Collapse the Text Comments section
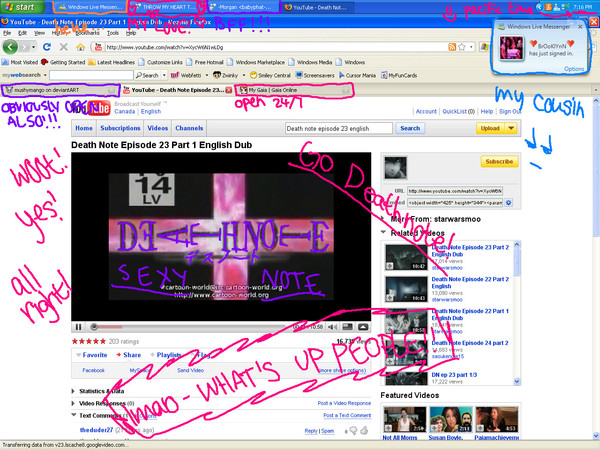Screen dimensions: 600x450 coord(73,415)
